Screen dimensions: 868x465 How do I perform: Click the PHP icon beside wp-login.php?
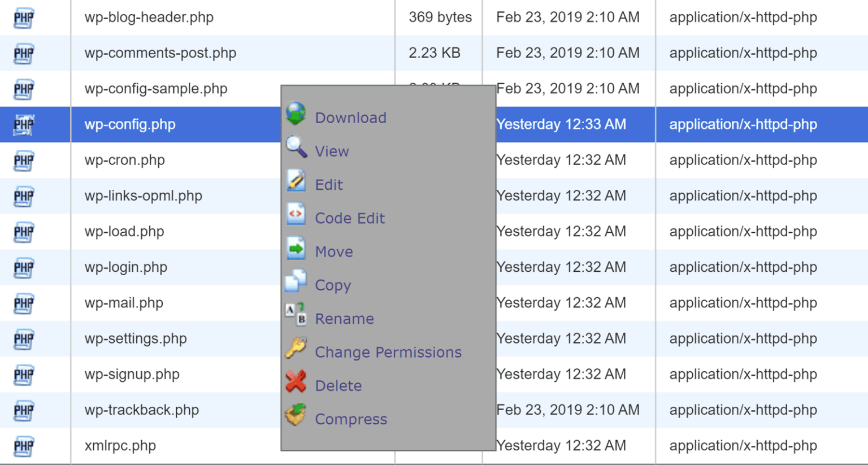pos(23,267)
